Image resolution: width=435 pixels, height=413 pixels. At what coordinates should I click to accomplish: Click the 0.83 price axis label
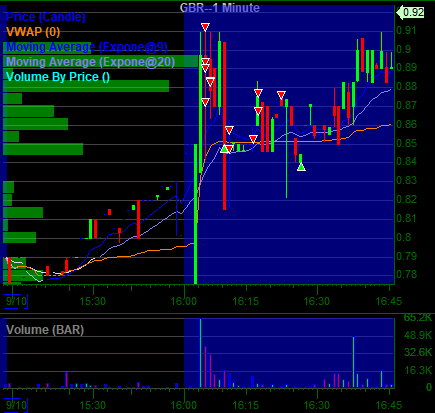(x=406, y=180)
